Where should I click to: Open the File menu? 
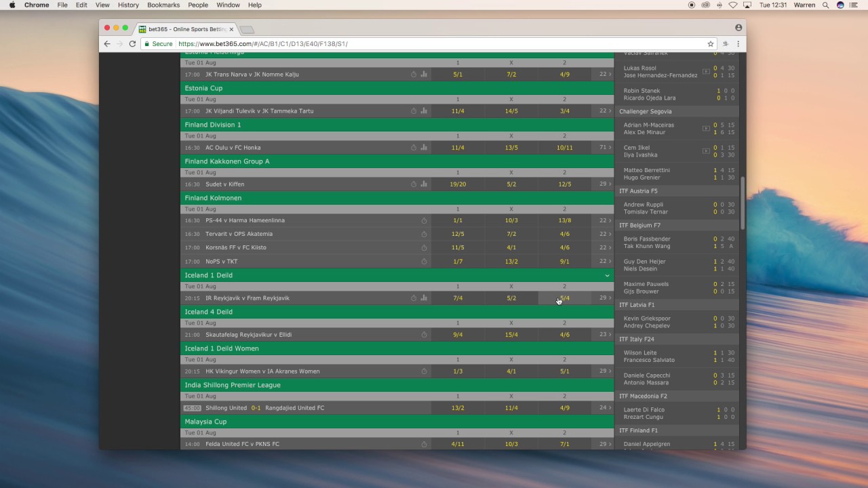[x=62, y=5]
